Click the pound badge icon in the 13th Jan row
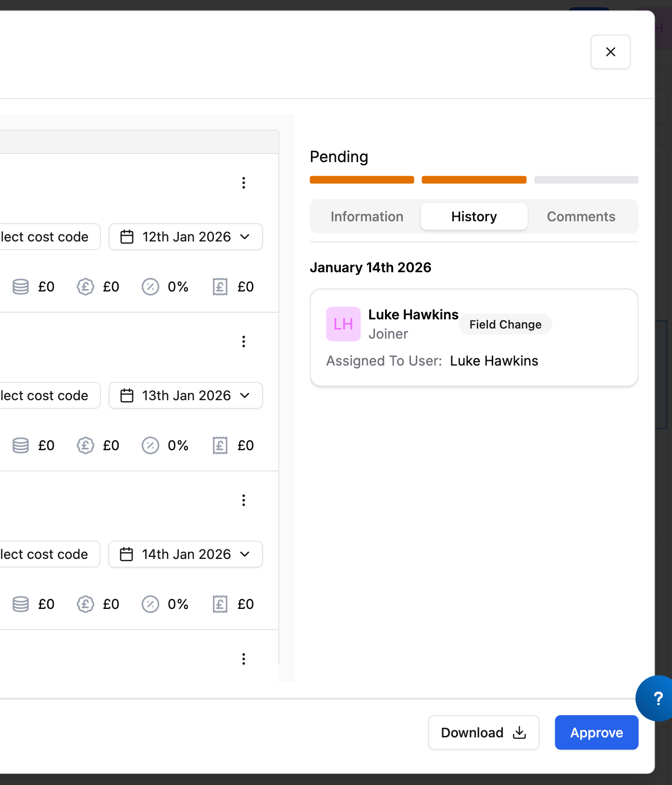 [x=86, y=445]
